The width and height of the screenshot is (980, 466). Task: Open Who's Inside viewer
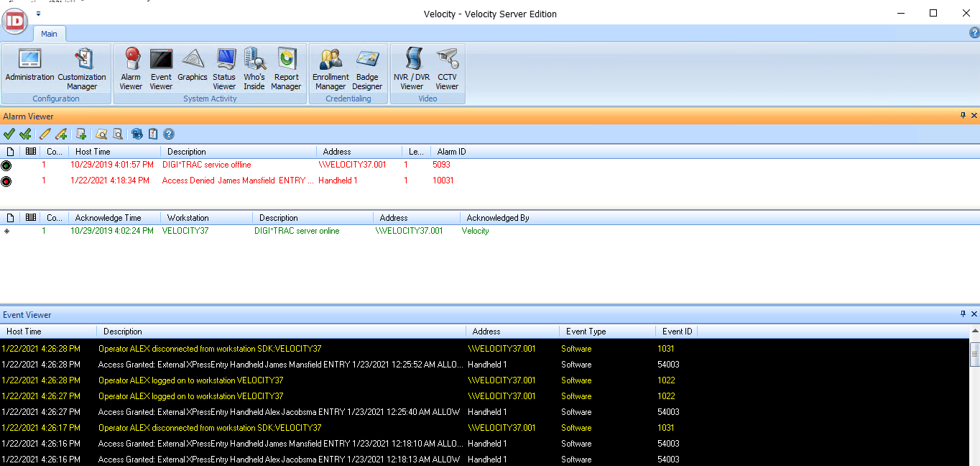tap(254, 69)
